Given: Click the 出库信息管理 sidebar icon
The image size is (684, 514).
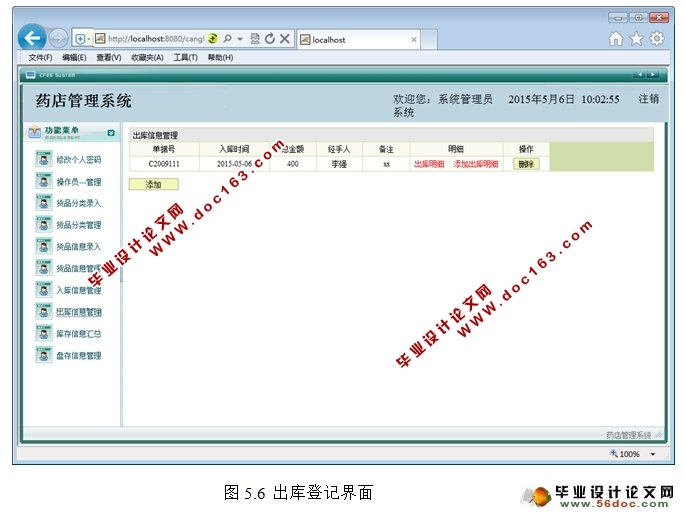Looking at the screenshot, I should pos(44,312).
